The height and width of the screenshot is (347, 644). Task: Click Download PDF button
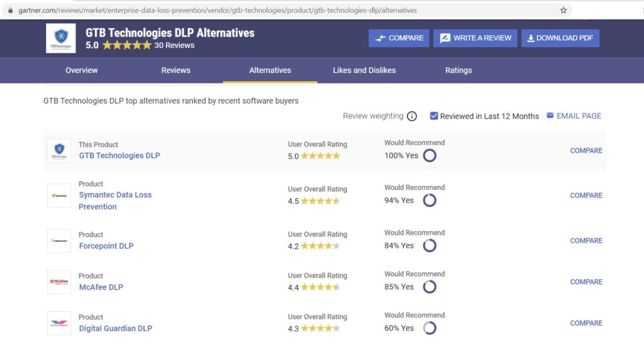click(x=560, y=38)
